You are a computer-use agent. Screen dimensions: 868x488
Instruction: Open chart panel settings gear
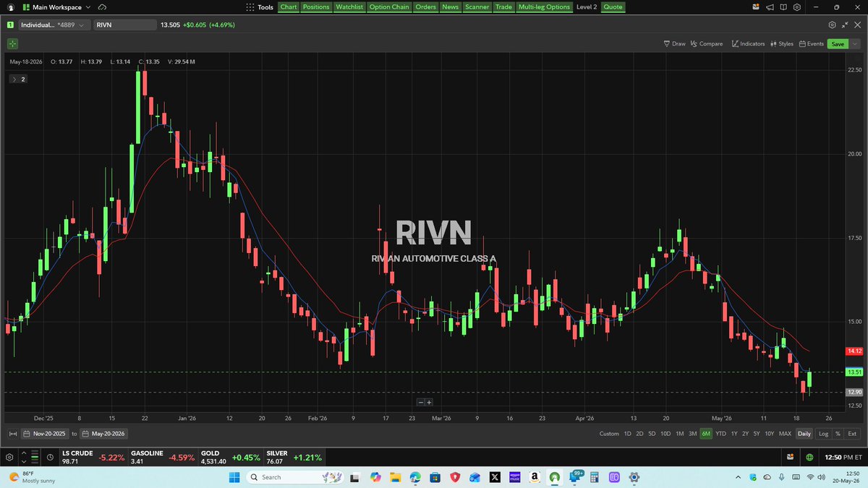pyautogui.click(x=833, y=25)
